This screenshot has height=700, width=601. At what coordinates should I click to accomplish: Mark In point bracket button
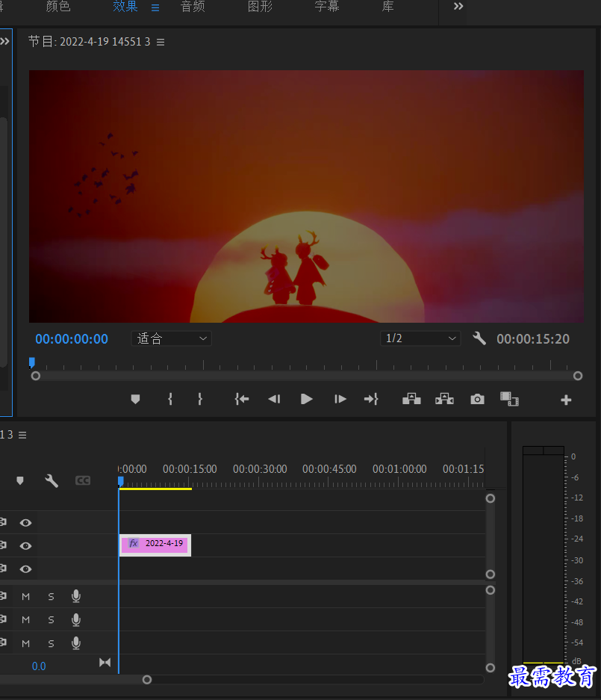pos(170,399)
